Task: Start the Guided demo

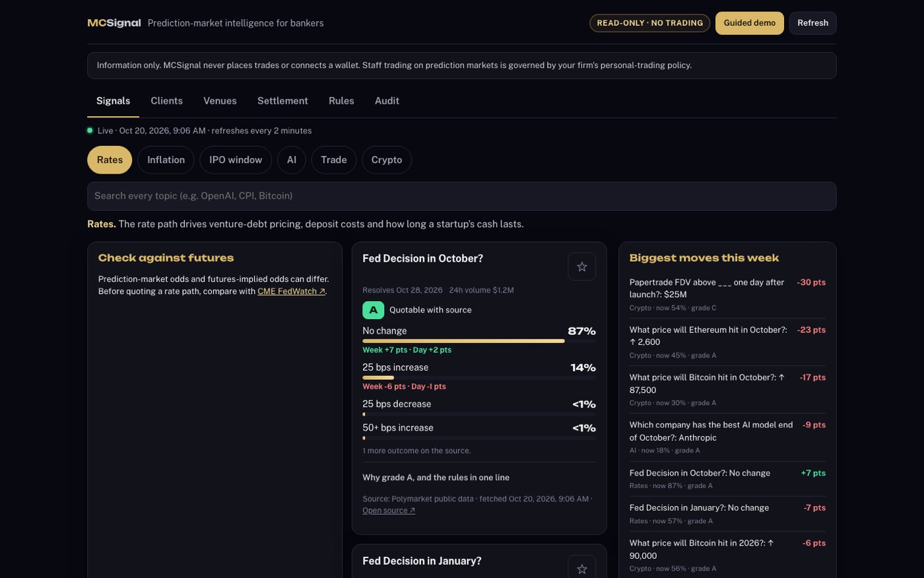Action: [750, 23]
